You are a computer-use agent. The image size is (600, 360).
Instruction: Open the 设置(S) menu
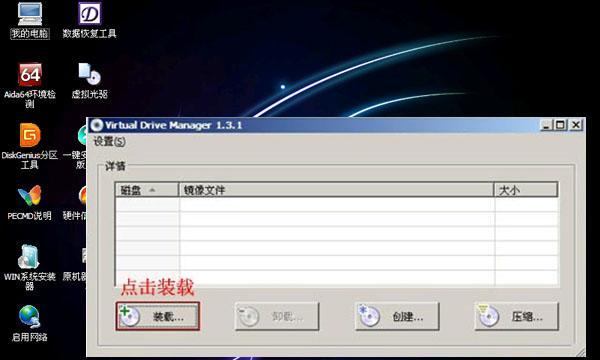[x=109, y=142]
